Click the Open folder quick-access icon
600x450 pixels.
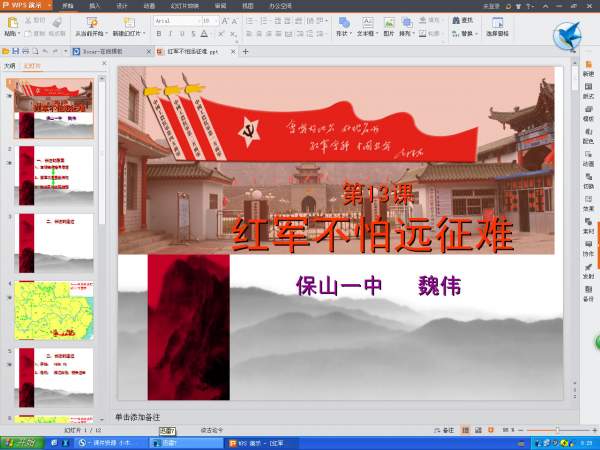point(6,51)
